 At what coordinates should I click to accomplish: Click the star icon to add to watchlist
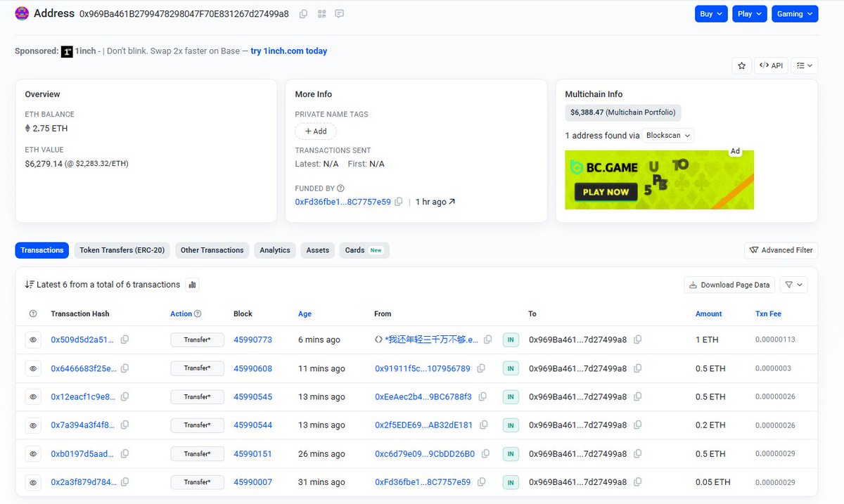coord(741,65)
